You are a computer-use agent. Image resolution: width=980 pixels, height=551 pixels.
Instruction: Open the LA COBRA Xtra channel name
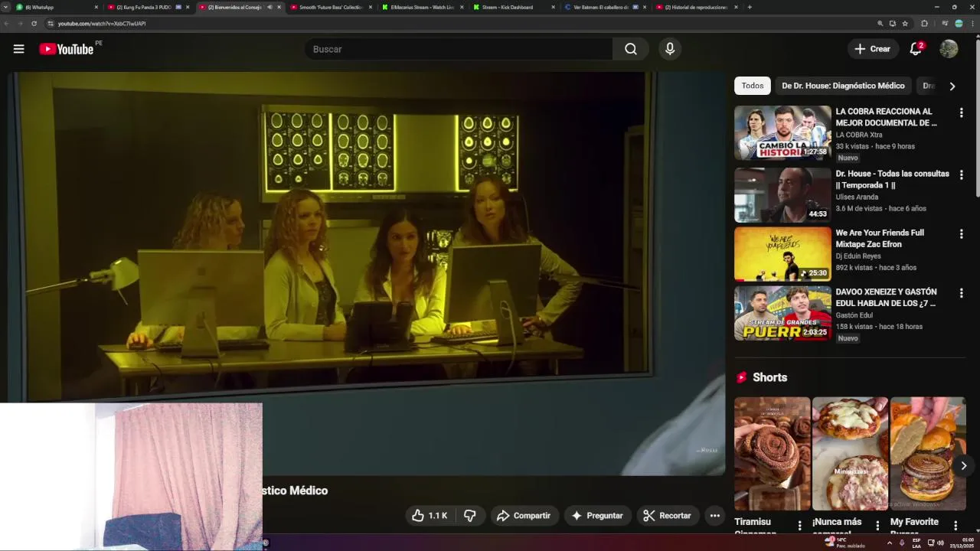click(x=859, y=135)
